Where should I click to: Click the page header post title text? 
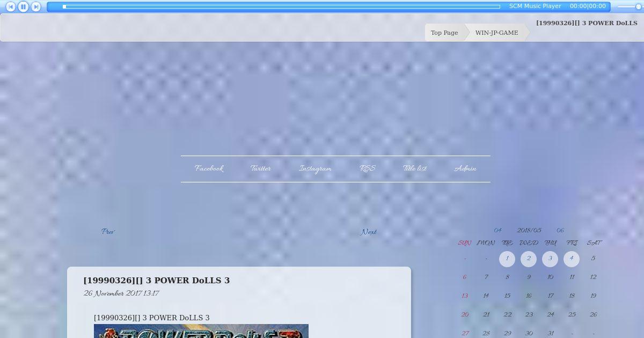(x=587, y=23)
